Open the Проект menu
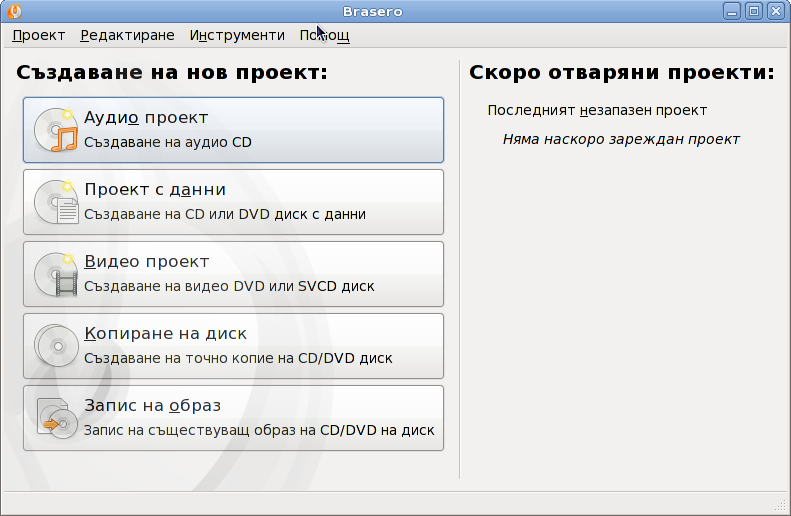Image resolution: width=791 pixels, height=516 pixels. coord(38,35)
